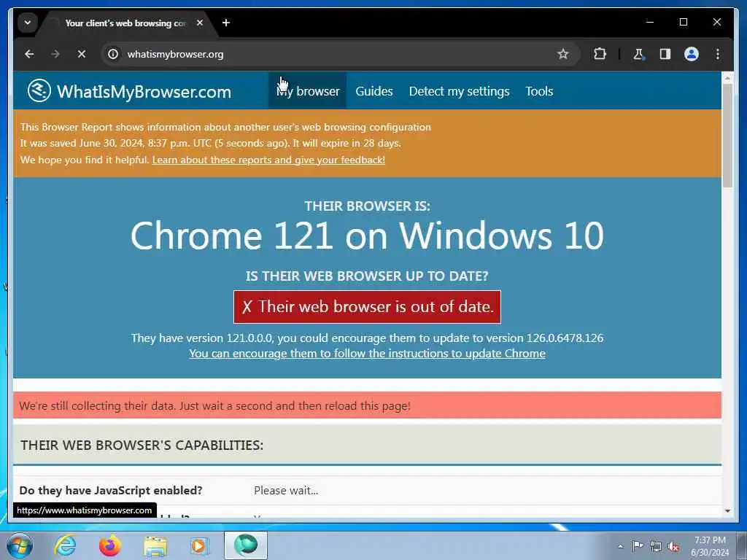Click the browser back arrow

click(29, 54)
